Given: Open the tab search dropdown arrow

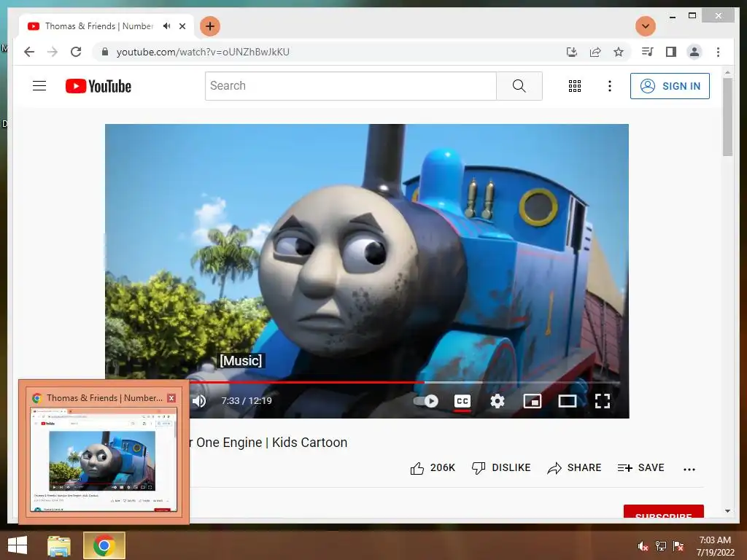Looking at the screenshot, I should point(646,26).
